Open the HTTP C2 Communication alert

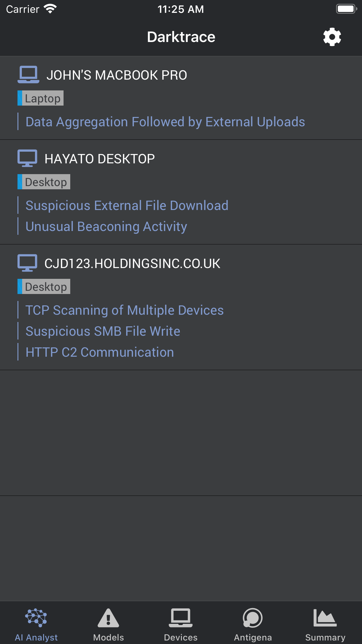[99, 352]
